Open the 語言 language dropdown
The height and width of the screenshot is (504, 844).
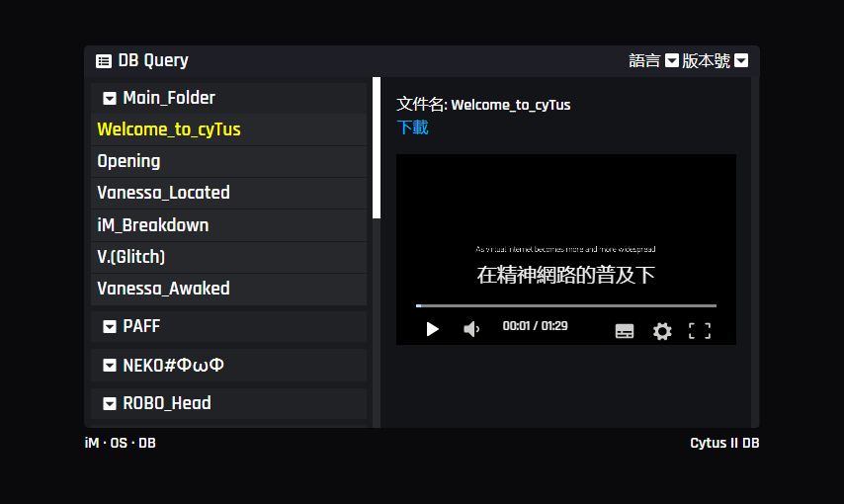click(672, 60)
